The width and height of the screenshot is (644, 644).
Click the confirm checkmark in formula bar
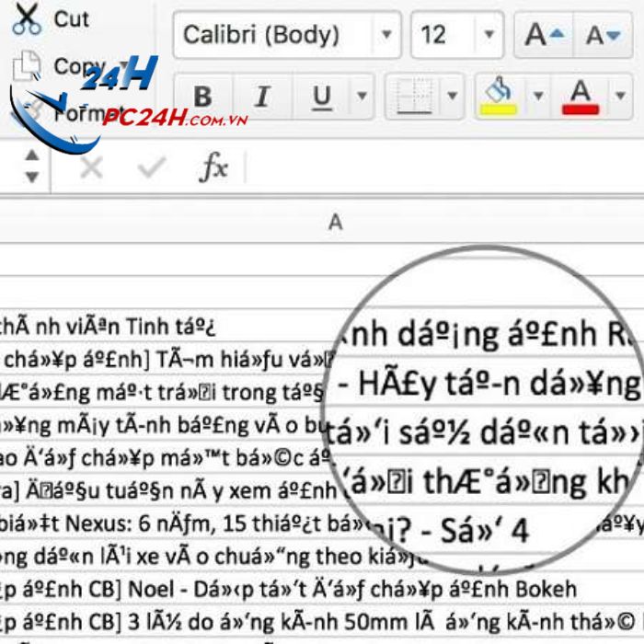click(152, 167)
